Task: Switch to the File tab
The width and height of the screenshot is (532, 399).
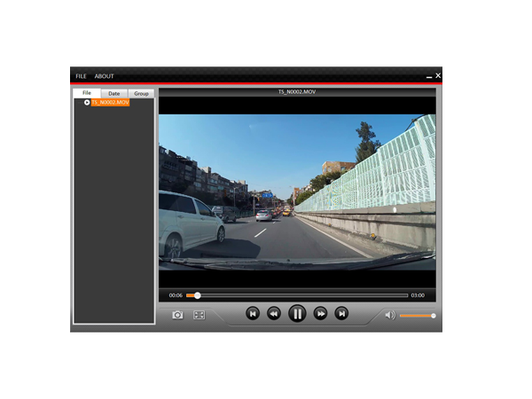Action: (x=87, y=93)
